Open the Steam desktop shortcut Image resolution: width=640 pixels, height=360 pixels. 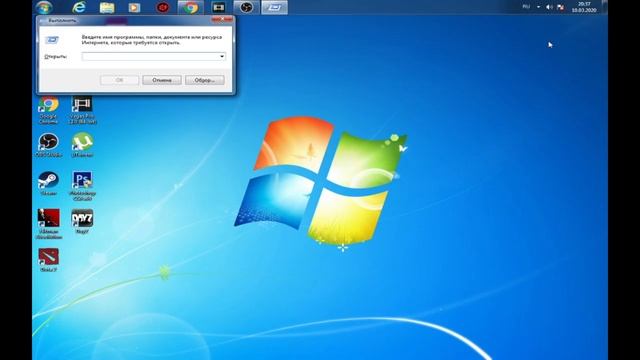click(x=48, y=183)
